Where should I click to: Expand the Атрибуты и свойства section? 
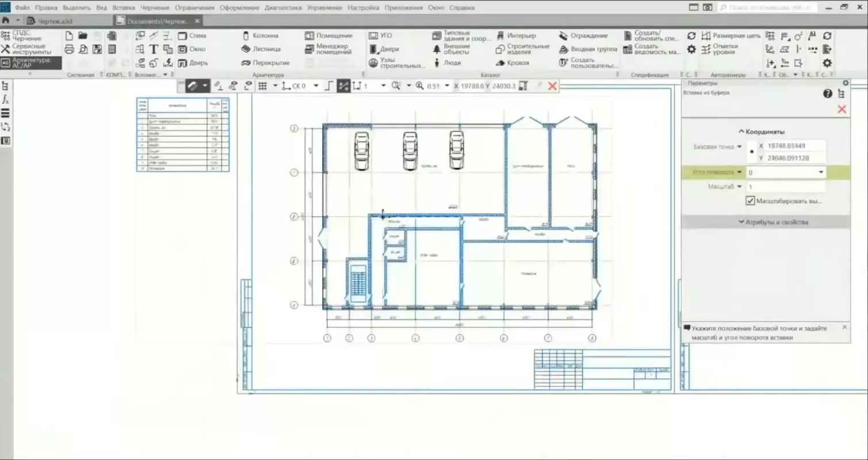tap(766, 222)
